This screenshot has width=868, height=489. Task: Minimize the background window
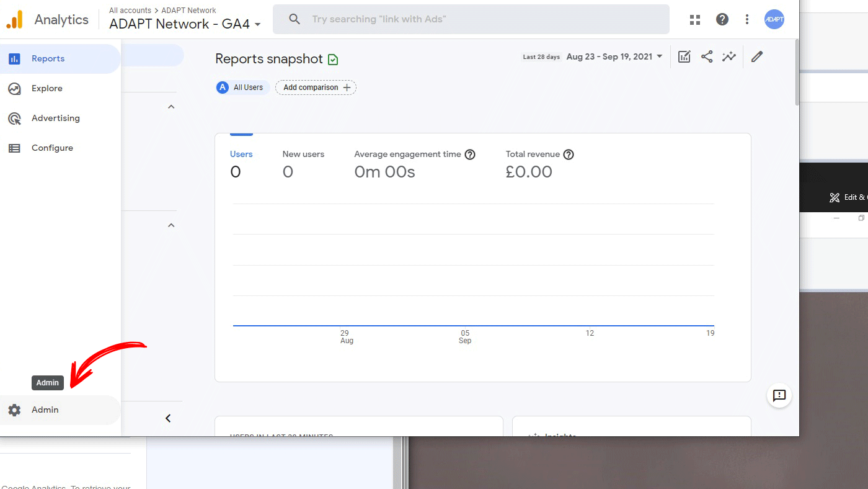pyautogui.click(x=836, y=218)
